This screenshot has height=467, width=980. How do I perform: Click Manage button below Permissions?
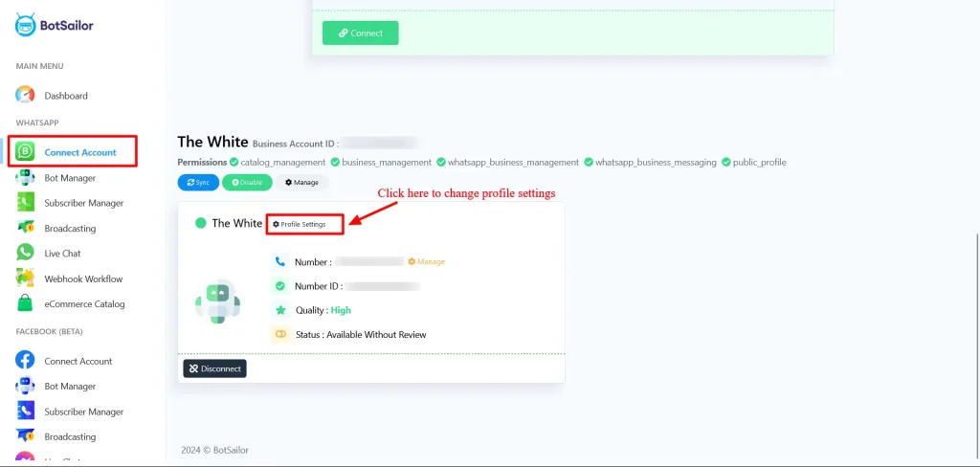pyautogui.click(x=302, y=182)
